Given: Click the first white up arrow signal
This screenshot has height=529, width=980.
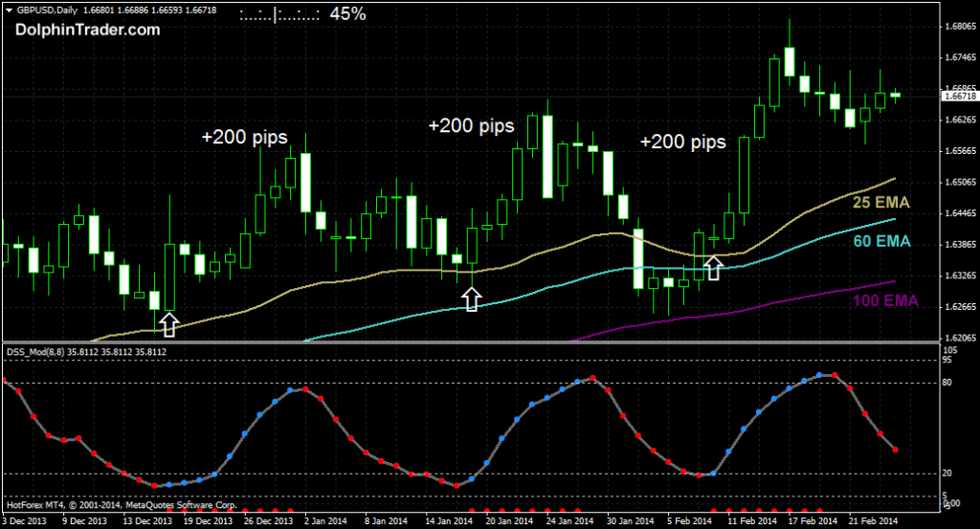Looking at the screenshot, I should coord(168,325).
